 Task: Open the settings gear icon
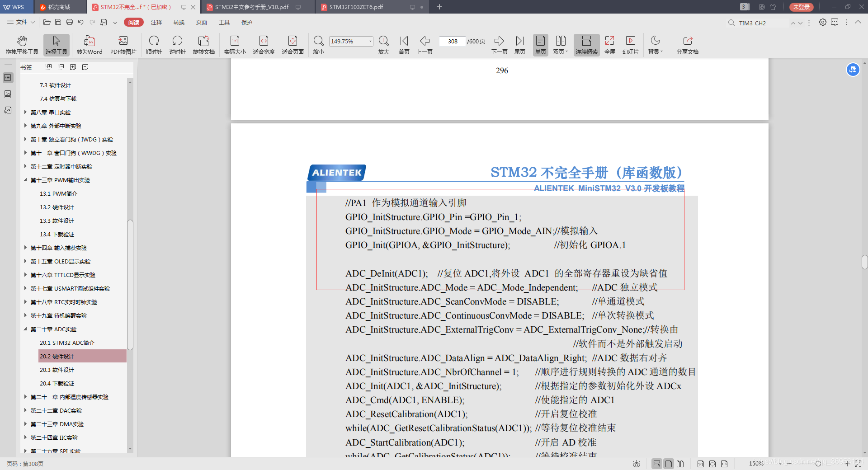click(823, 22)
